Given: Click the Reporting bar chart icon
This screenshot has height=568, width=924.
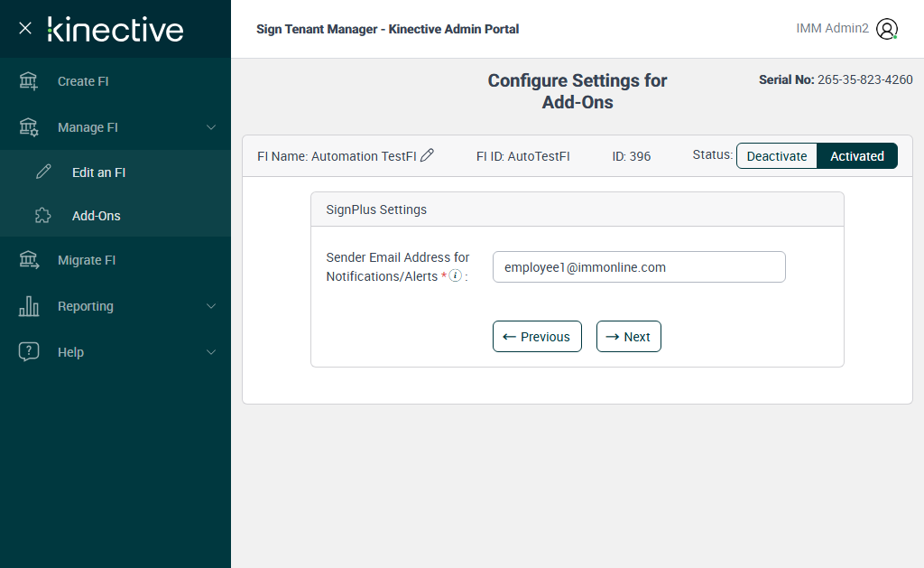Looking at the screenshot, I should tap(29, 306).
